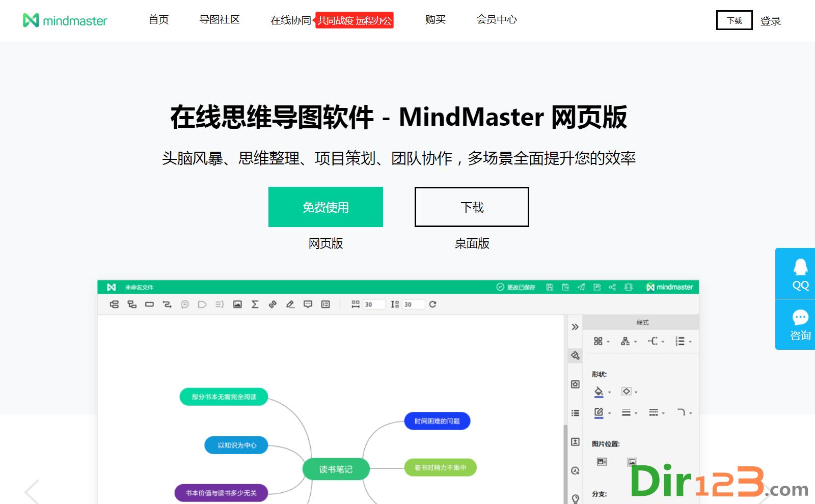815x504 pixels.
Task: Click the floating topic rectangle icon
Action: 149,304
